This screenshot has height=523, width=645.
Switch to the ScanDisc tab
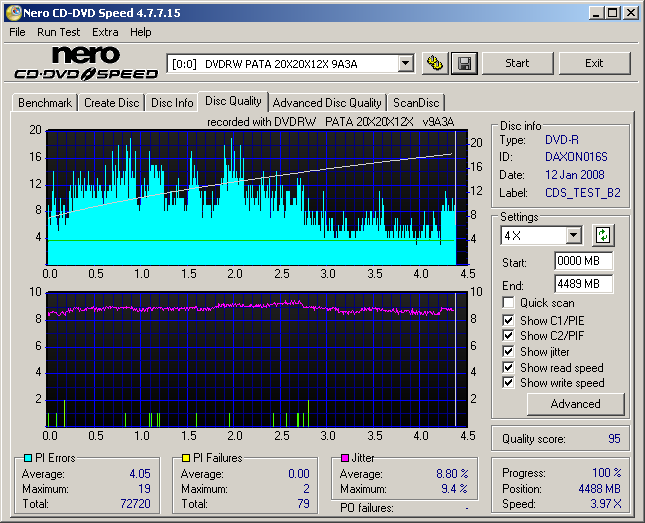tap(416, 102)
